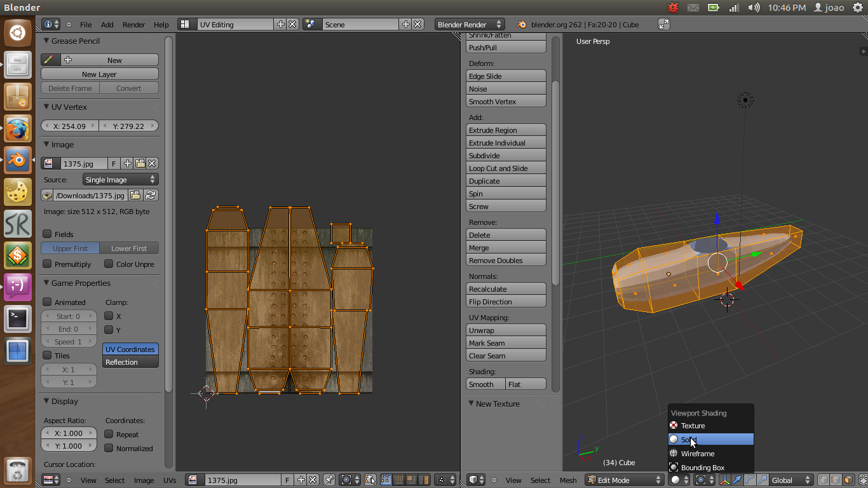This screenshot has height=488, width=868.
Task: Open the Blender Render engine dropdown
Action: [x=470, y=24]
